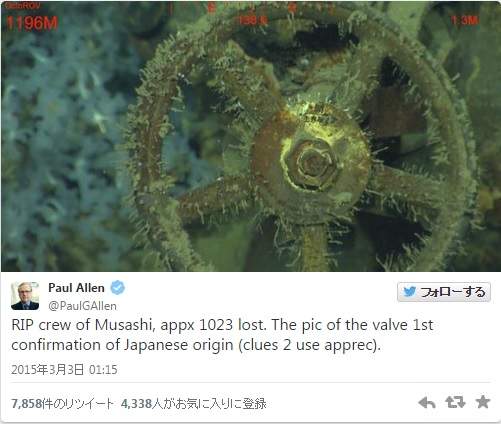View the 7,858件のリツイート retweet count
This screenshot has width=501, height=424.
click(x=63, y=404)
